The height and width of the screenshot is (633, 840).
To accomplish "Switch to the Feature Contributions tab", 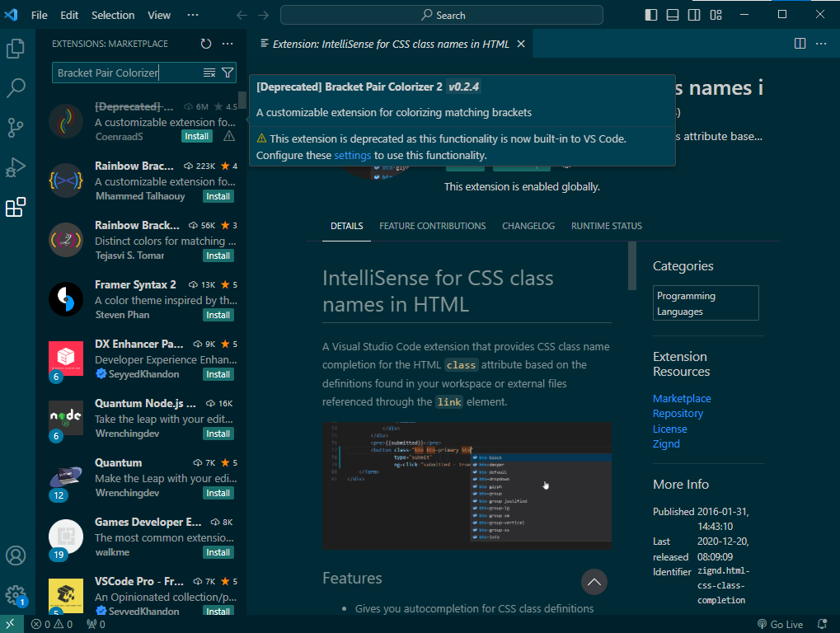I will [x=432, y=226].
